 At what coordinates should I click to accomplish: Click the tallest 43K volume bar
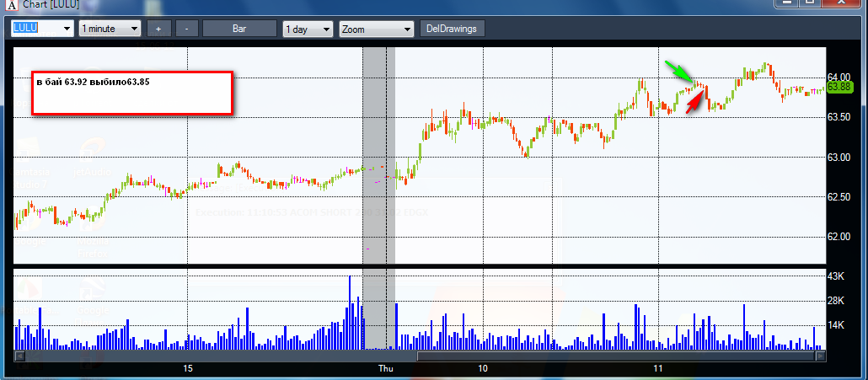click(350, 312)
